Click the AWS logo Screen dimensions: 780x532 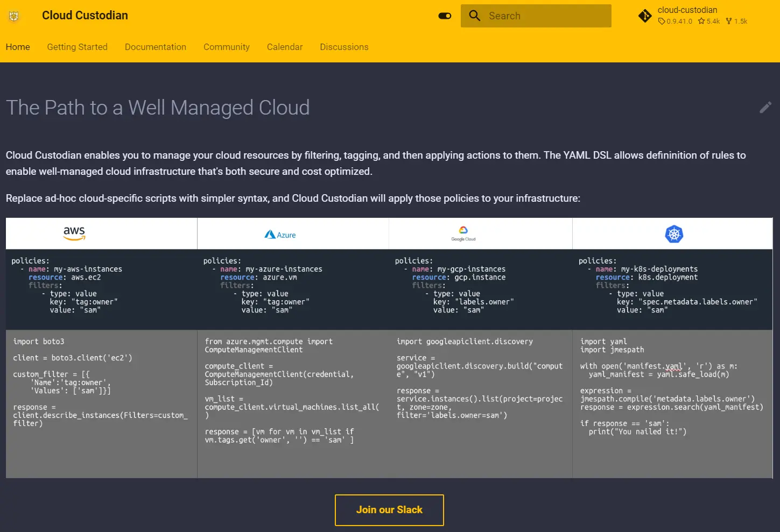[x=74, y=233]
